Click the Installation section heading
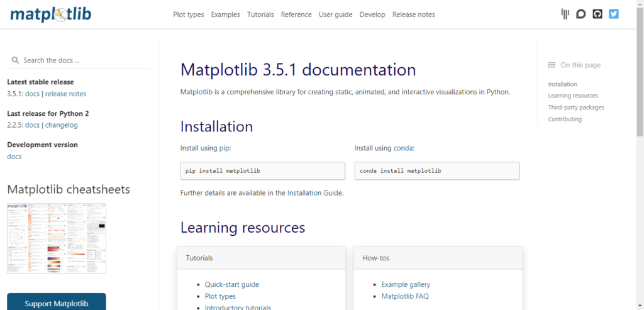This screenshot has height=310, width=644. pos(216,126)
